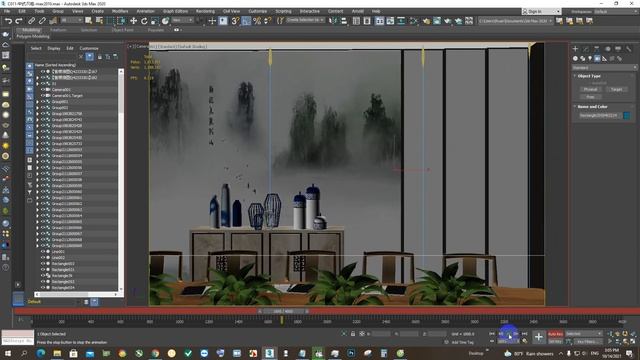Open the Utilities wrench tab in command panel
640x360 pixels.
click(629, 49)
